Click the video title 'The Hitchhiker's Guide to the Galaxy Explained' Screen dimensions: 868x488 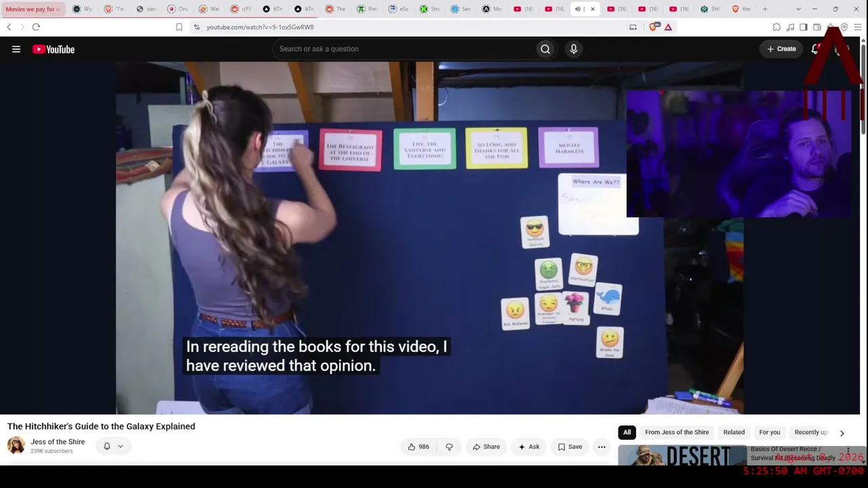point(101,426)
